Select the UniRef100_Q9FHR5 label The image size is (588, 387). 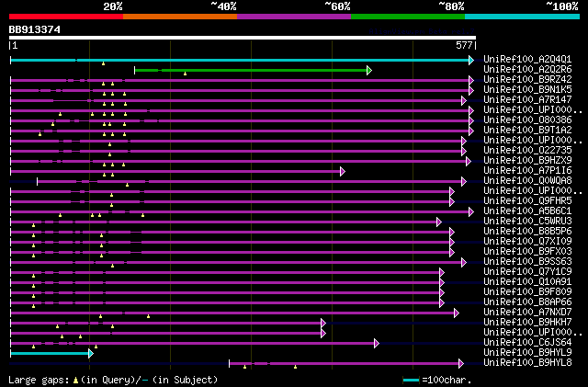(527, 201)
